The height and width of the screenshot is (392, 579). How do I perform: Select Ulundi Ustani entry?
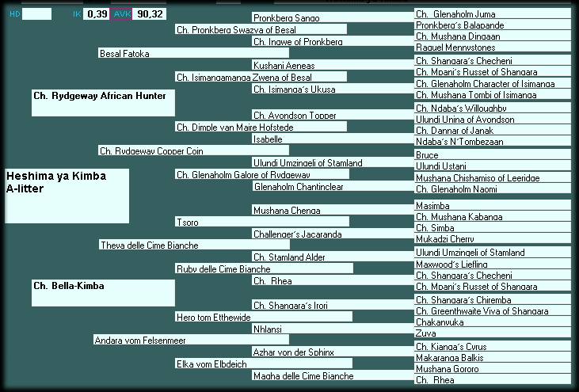(x=493, y=166)
